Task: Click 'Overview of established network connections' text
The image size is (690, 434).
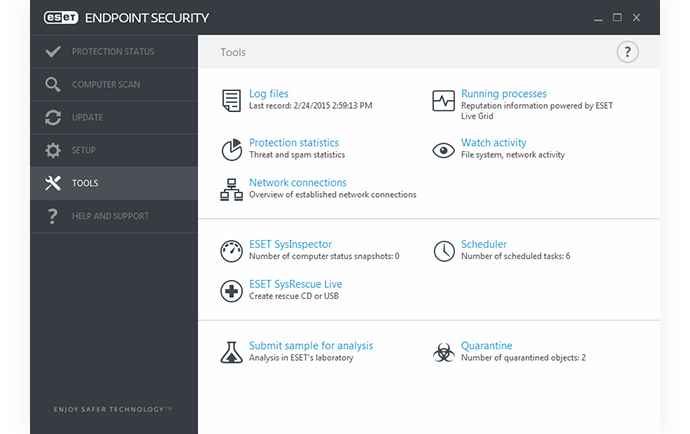Action: click(333, 195)
